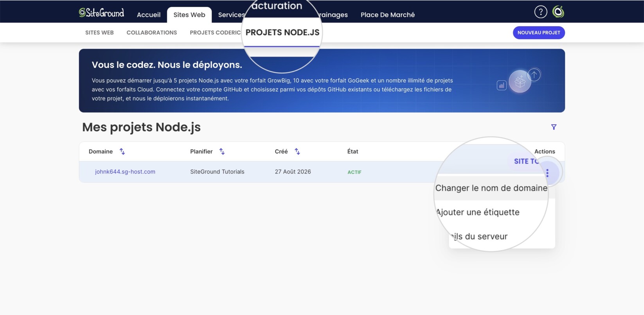Image resolution: width=644 pixels, height=315 pixels.
Task: Switch to SITES WEB subtab
Action: coord(99,33)
